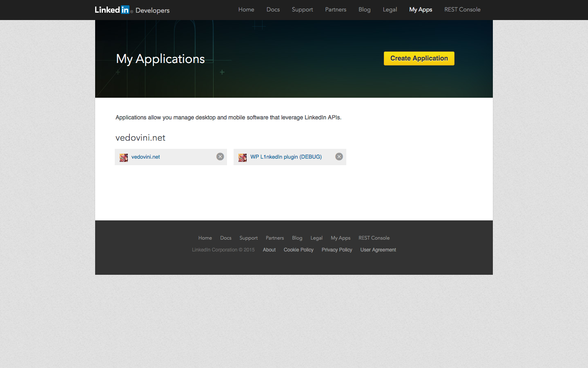Click the footer My Apps link
The width and height of the screenshot is (588, 368).
pos(341,238)
